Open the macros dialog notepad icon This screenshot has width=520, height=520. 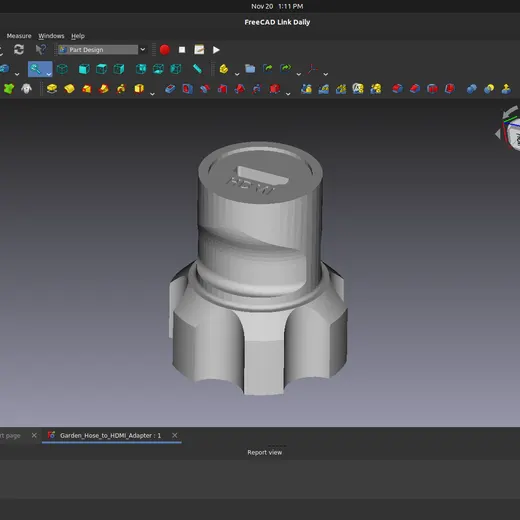click(199, 49)
